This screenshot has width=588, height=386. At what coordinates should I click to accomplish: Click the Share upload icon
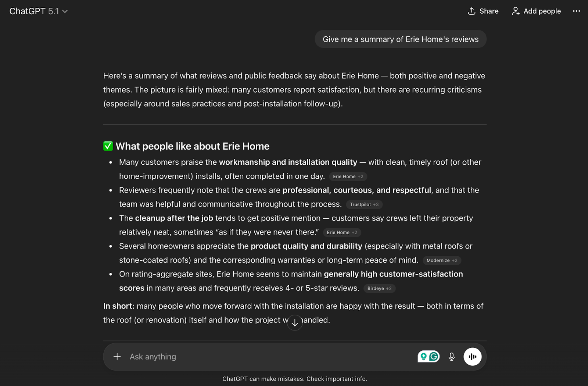tap(472, 11)
